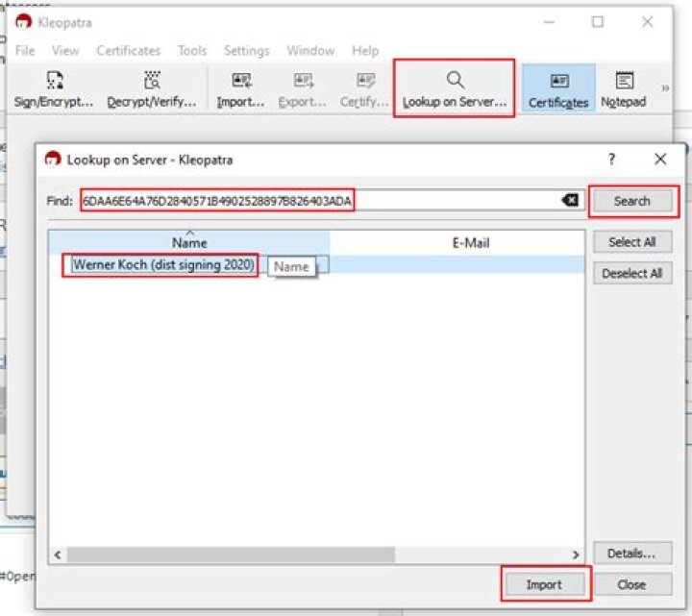
Task: Click the dialog help question mark
Action: [611, 159]
